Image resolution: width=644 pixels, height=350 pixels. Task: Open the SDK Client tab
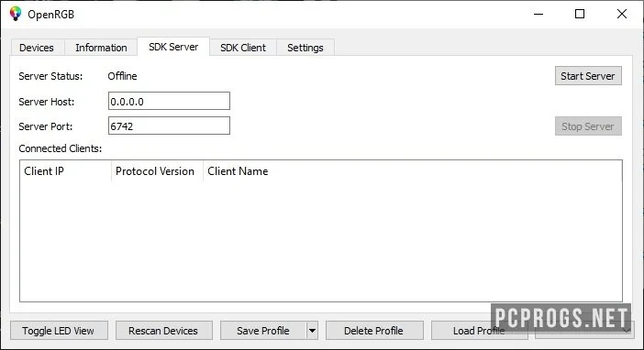click(x=243, y=48)
